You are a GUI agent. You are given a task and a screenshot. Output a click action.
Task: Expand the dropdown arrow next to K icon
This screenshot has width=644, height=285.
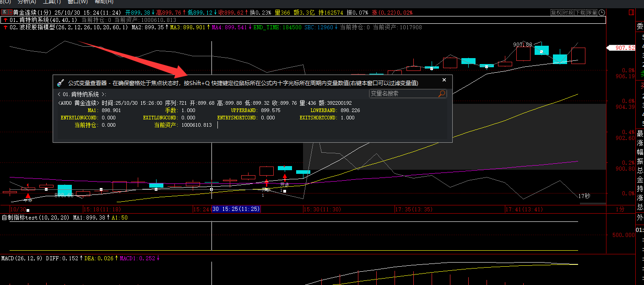(x=10, y=12)
